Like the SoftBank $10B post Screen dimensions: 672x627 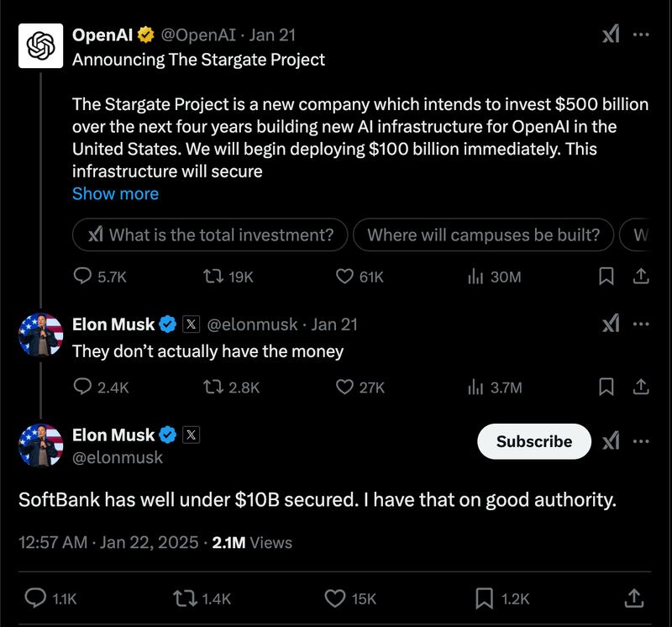[x=335, y=598]
